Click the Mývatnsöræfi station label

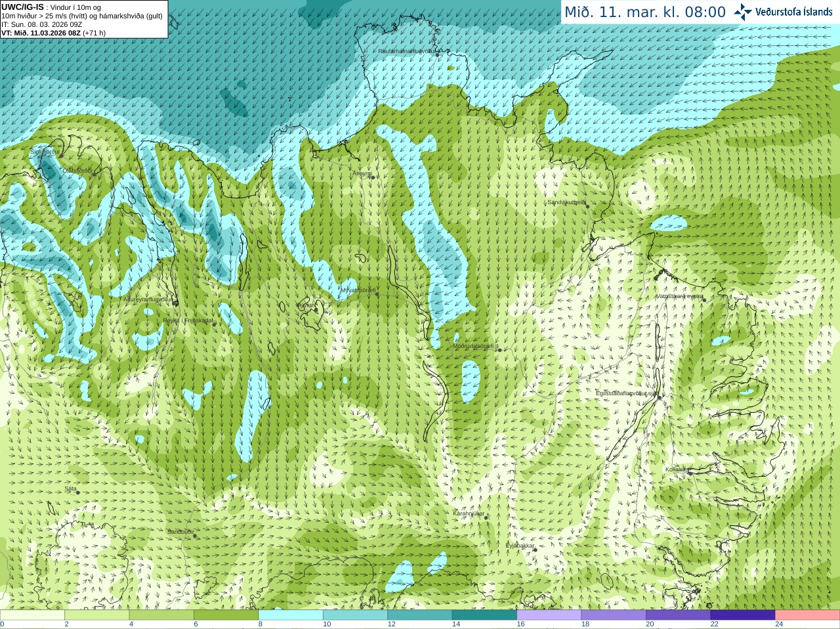[358, 290]
